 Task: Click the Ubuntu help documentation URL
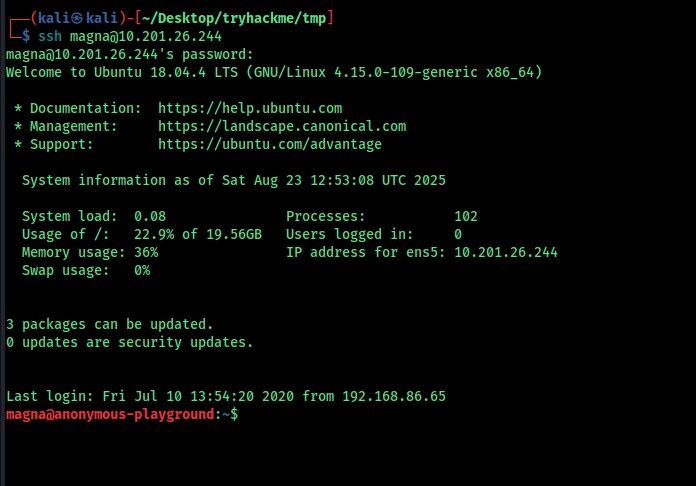point(250,108)
